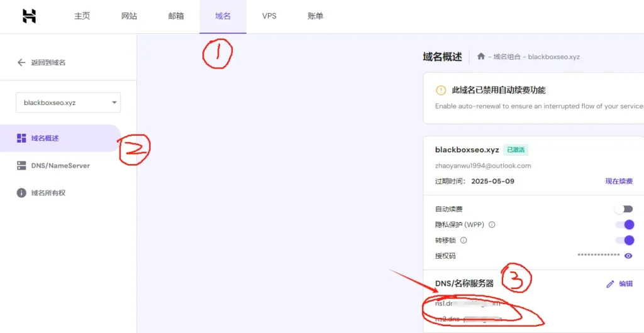Image resolution: width=644 pixels, height=333 pixels.
Task: Click the 域名概述 dashboard icon
Action: click(x=21, y=138)
